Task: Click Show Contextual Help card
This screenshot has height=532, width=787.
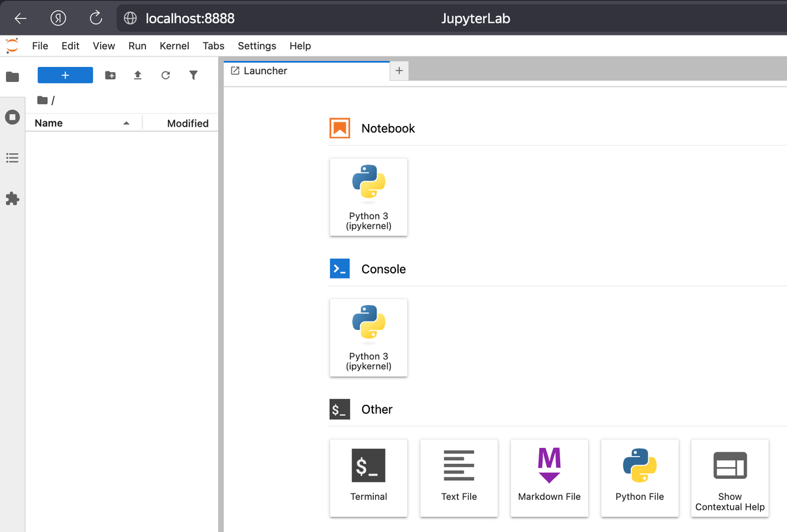Action: pos(730,478)
